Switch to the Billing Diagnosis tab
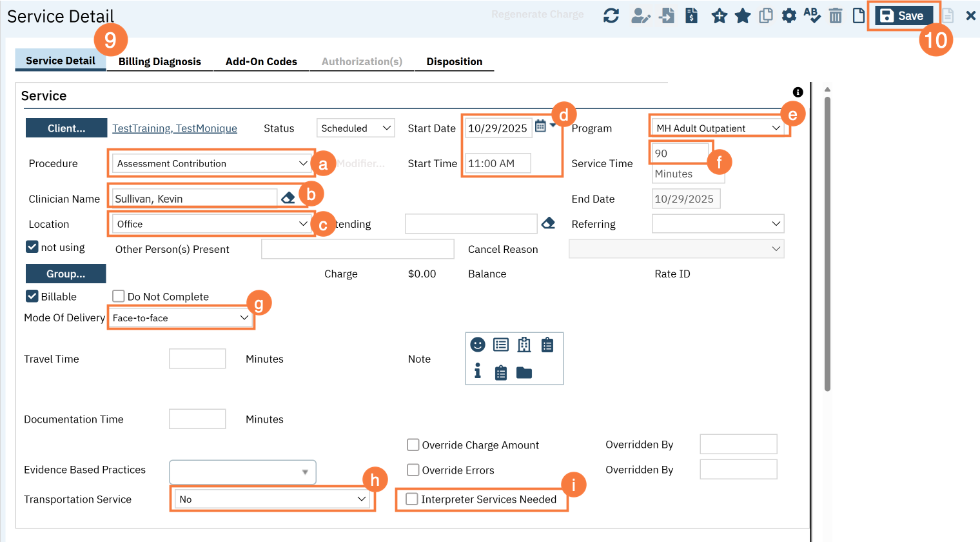 tap(159, 61)
